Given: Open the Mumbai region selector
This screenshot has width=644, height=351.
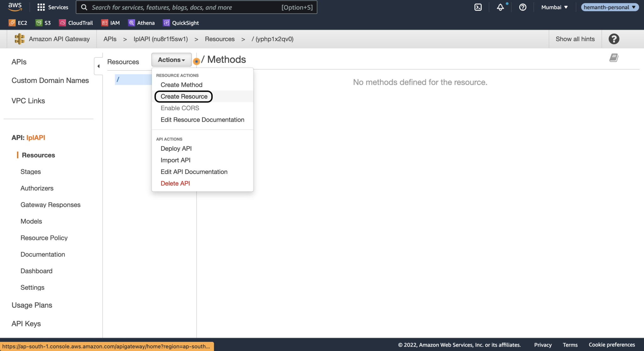Looking at the screenshot, I should pyautogui.click(x=554, y=7).
